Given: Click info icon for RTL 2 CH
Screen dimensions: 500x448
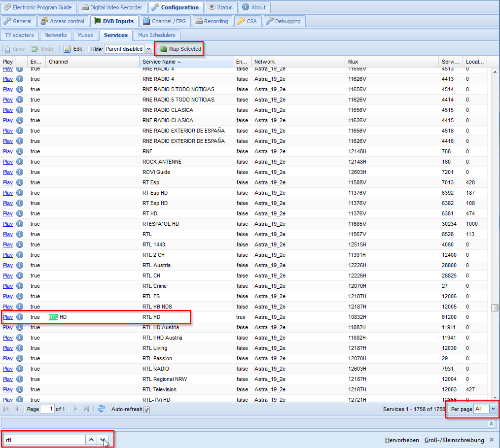Looking at the screenshot, I should (x=20, y=255).
